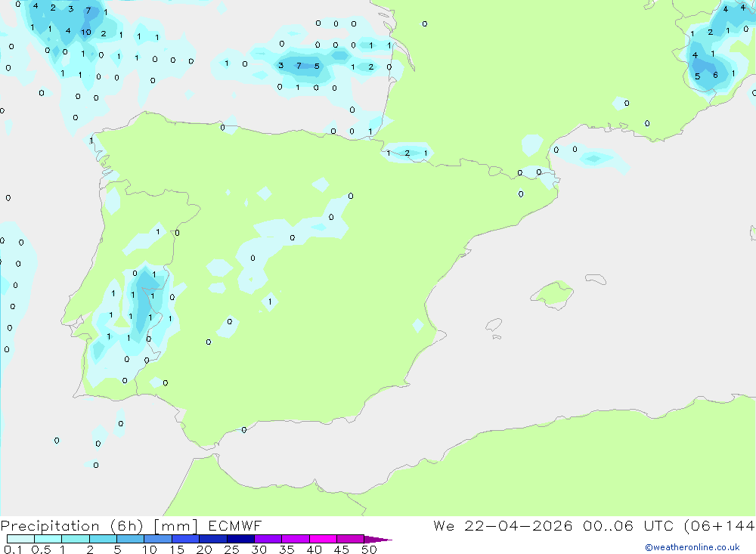Screen dimensions: 756x554
Task: Click the (06+144 forecast offset text
Action: click(720, 526)
